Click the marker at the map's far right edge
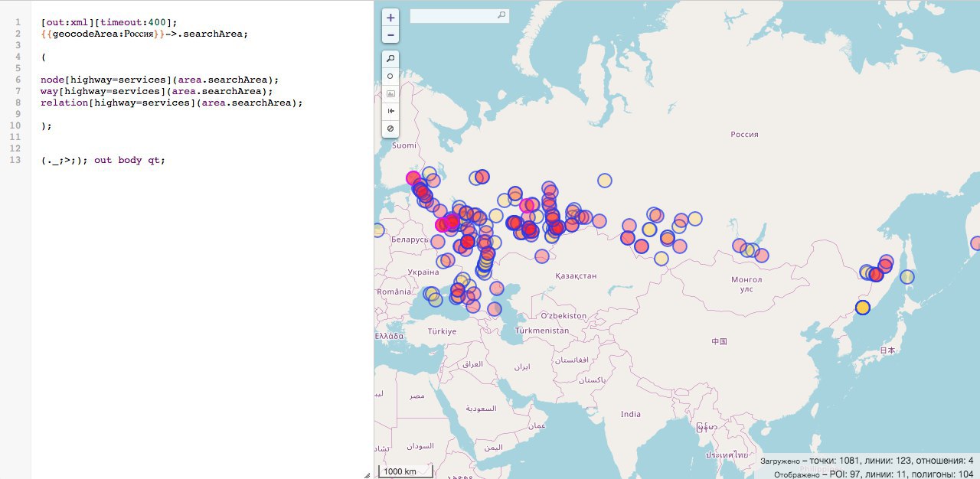Viewport: 980px width, 479px height. pos(976,243)
